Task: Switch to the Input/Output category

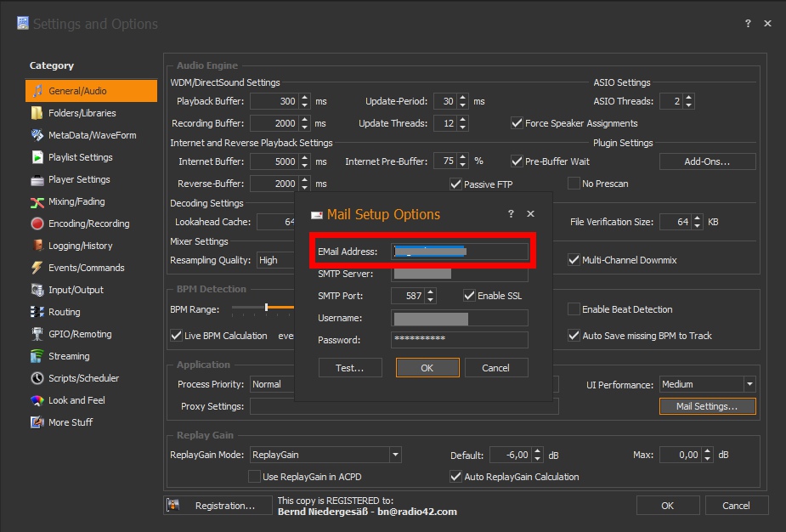Action: click(x=76, y=290)
